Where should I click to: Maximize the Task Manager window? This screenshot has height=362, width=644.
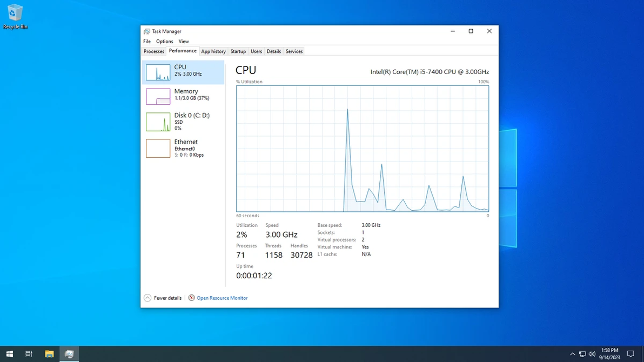coord(471,31)
